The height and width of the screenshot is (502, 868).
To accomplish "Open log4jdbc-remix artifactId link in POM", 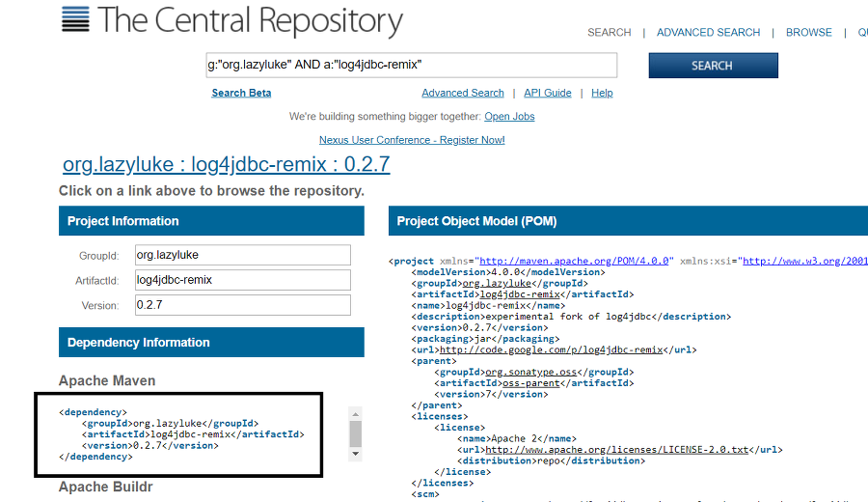I will click(520, 294).
